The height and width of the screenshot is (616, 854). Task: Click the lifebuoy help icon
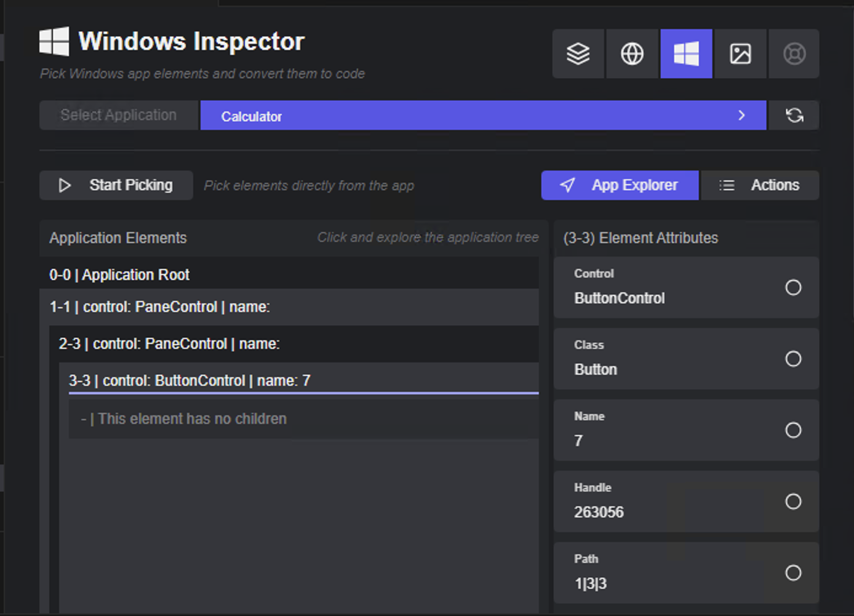794,54
